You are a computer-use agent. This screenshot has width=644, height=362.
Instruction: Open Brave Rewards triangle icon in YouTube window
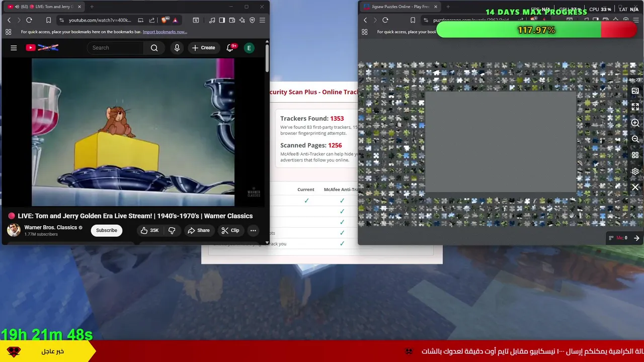(x=175, y=20)
